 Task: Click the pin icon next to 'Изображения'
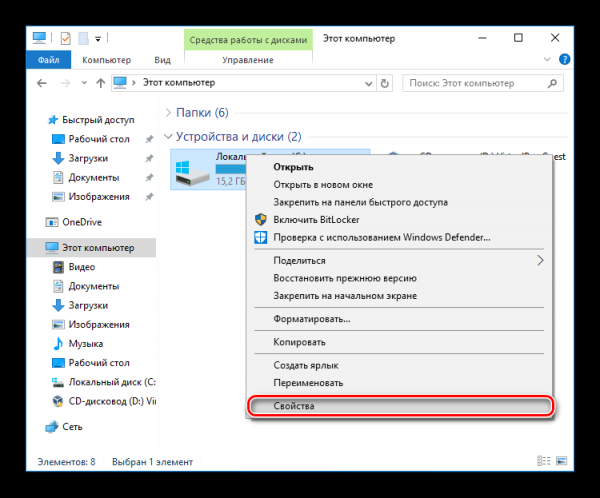[x=149, y=197]
